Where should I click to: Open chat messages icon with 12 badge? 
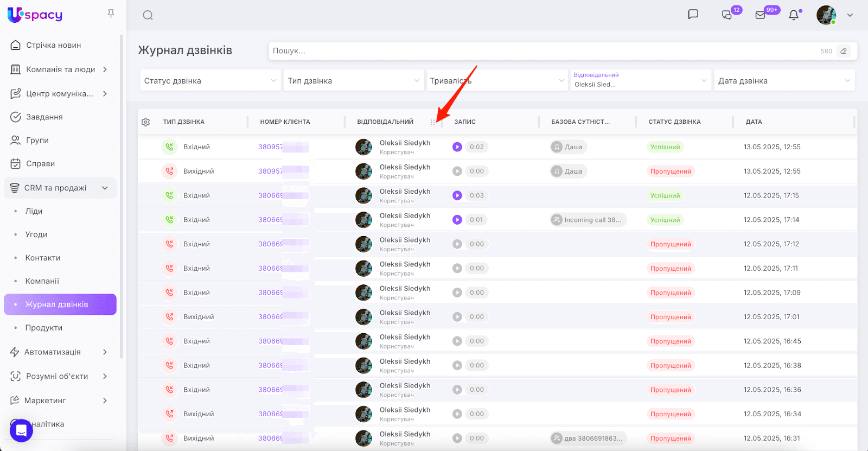pyautogui.click(x=727, y=15)
